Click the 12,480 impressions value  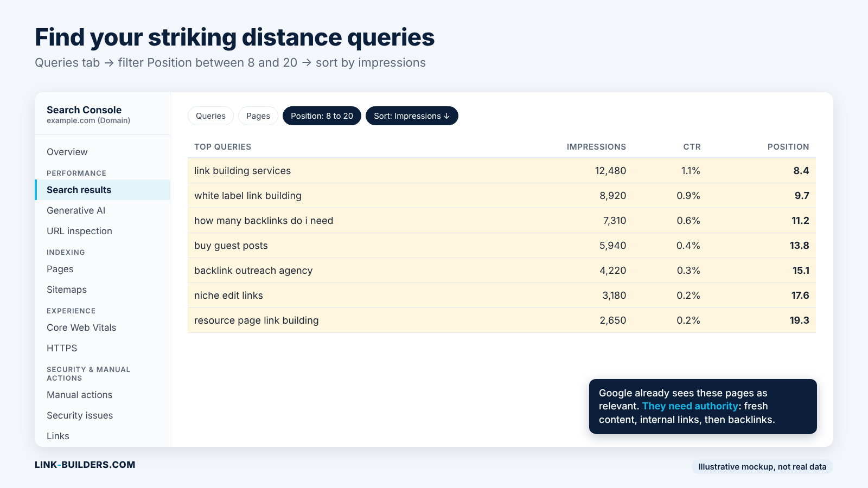click(x=610, y=171)
